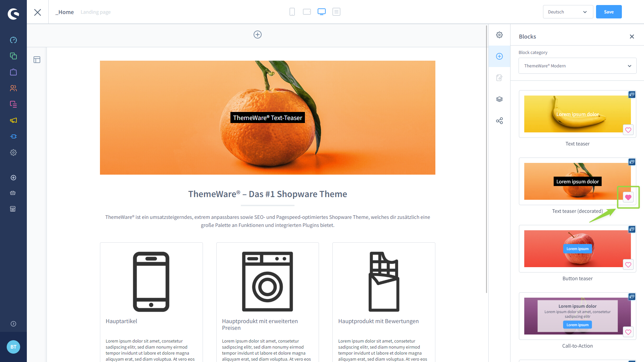
Task: Switch to mobile viewport preview
Action: 292,12
